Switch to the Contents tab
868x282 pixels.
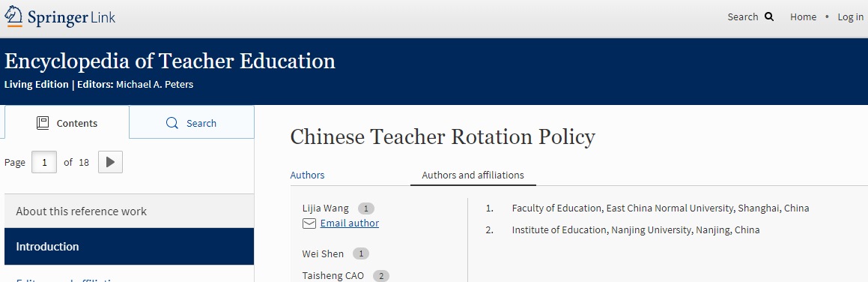point(67,122)
